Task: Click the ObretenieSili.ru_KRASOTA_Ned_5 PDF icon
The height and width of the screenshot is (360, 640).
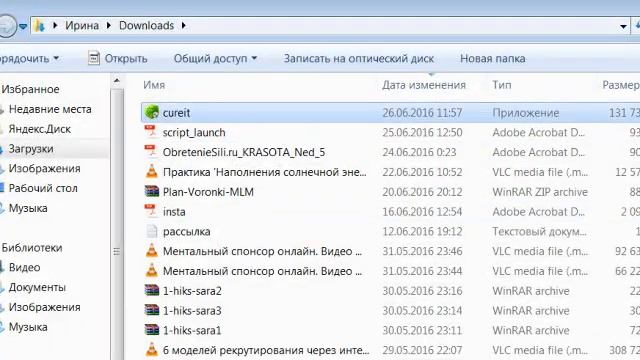Action: (151, 152)
